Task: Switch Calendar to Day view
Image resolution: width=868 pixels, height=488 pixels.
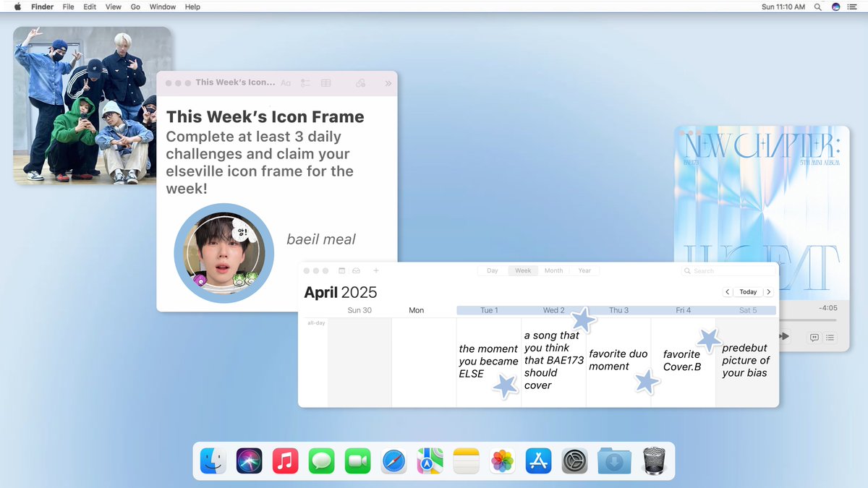Action: [x=493, y=270]
